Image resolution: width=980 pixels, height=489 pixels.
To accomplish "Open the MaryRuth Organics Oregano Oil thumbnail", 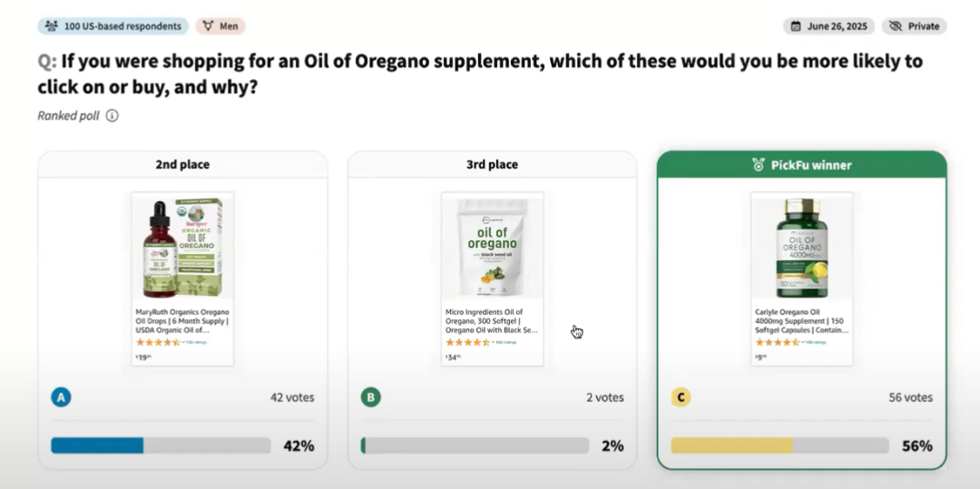I will [x=182, y=248].
